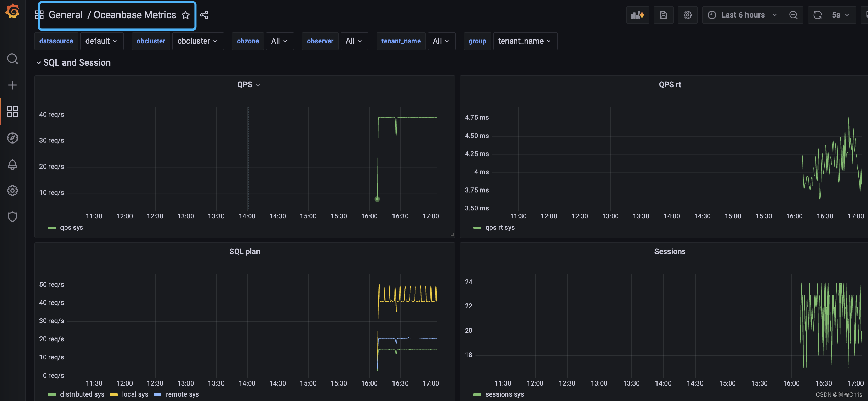Screen dimensions: 868x401
Task: Toggle the qps sys legend series
Action: point(71,228)
